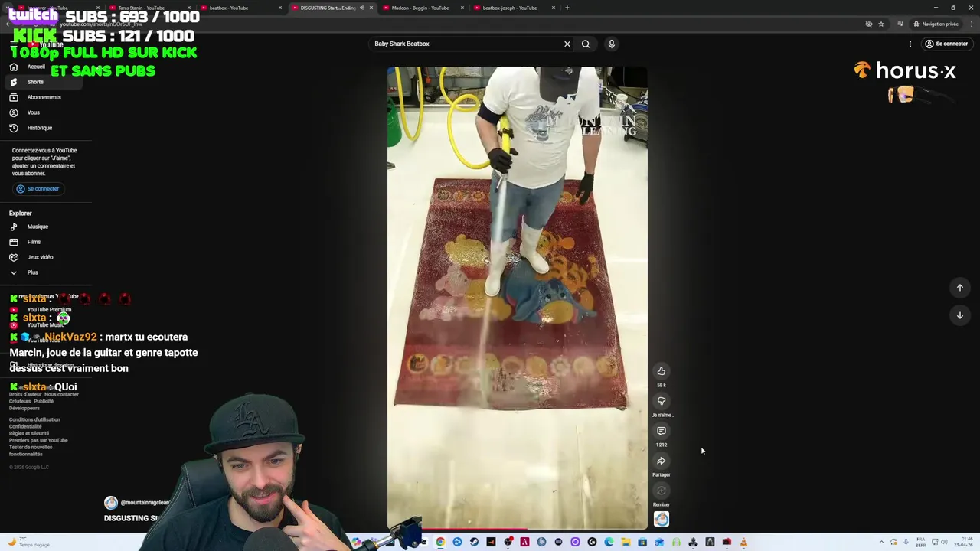The image size is (980, 551).
Task: Click the 'Règles et sécurité' footer link
Action: (29, 433)
